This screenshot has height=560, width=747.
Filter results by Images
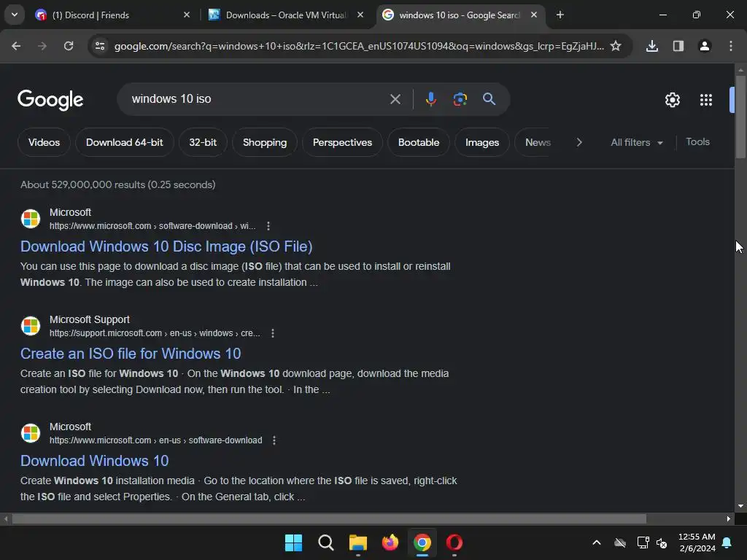481,142
